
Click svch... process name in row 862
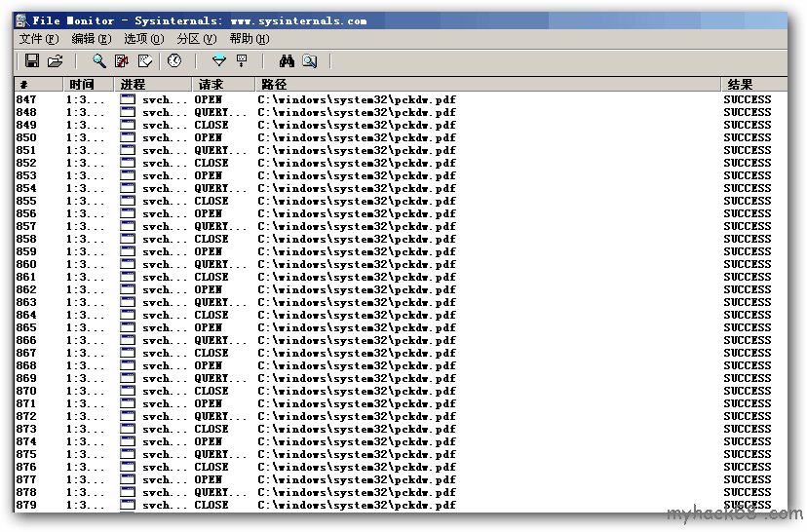point(165,289)
